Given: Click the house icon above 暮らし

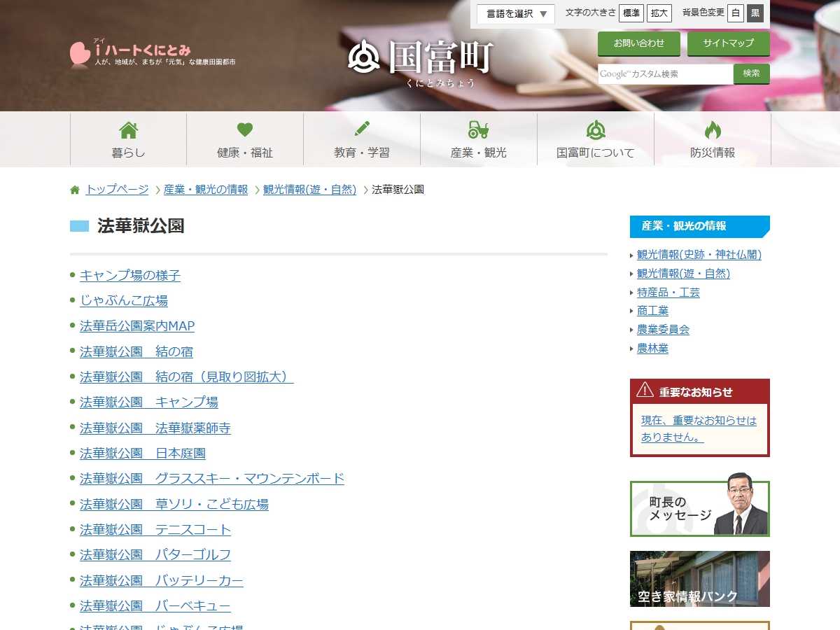Looking at the screenshot, I should (128, 130).
